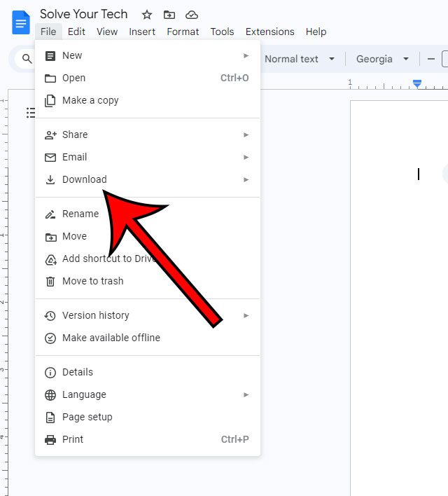
Task: Select Make a copy
Action: coord(90,100)
